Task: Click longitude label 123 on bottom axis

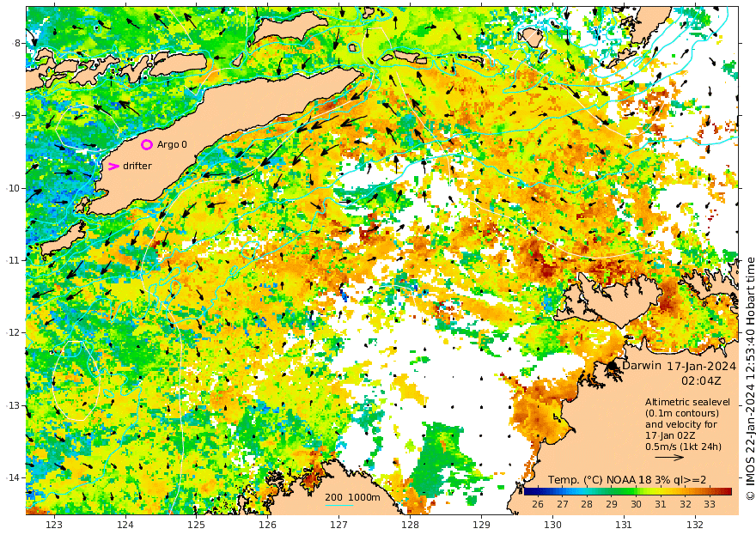Action: coord(54,525)
